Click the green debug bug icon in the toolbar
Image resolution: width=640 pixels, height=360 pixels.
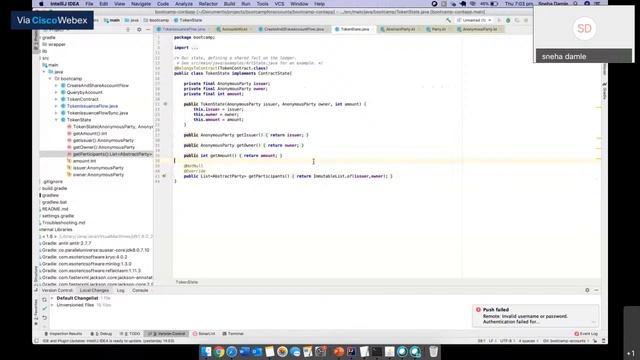point(508,20)
